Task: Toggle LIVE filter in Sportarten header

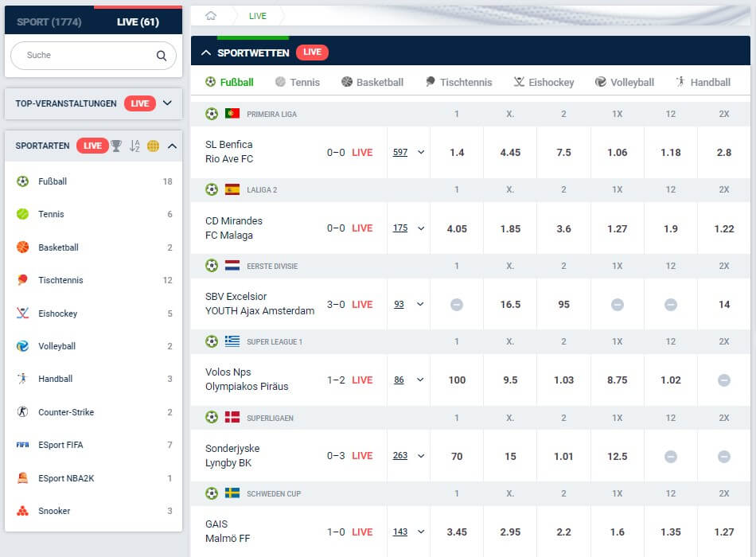Action: click(x=92, y=146)
